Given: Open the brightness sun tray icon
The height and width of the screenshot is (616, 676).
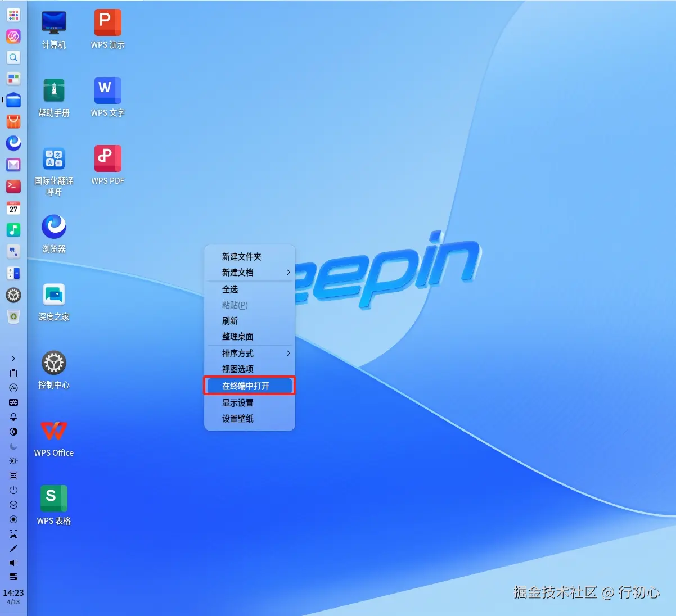Looking at the screenshot, I should (x=13, y=461).
